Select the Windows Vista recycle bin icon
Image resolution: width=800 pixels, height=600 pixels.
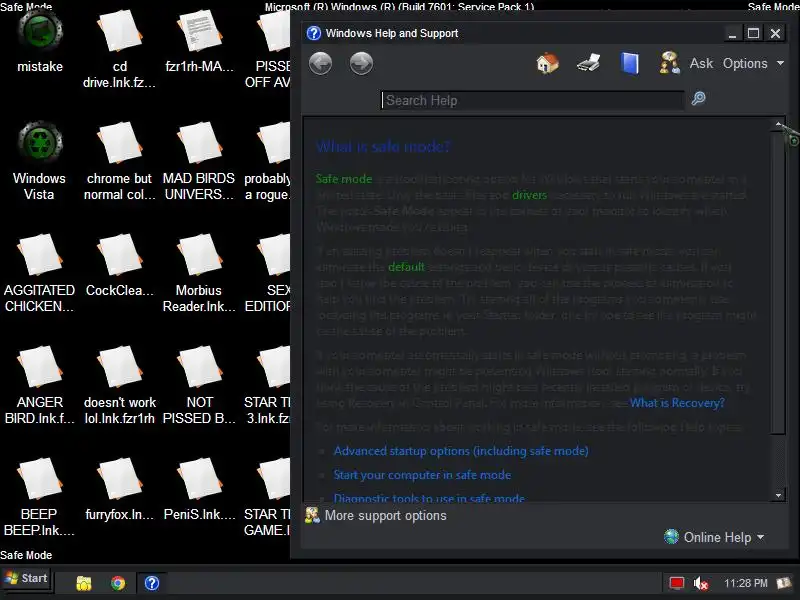pyautogui.click(x=39, y=161)
